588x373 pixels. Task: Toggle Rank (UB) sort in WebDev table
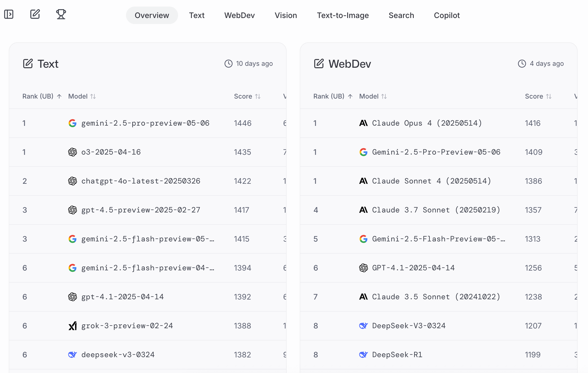coord(333,96)
